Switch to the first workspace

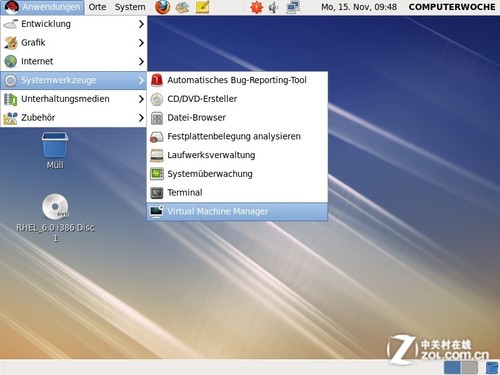452,367
